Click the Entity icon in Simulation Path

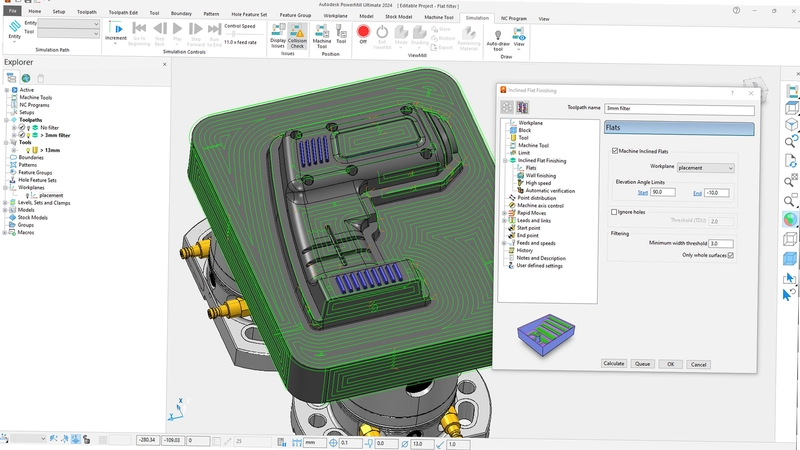point(15,28)
